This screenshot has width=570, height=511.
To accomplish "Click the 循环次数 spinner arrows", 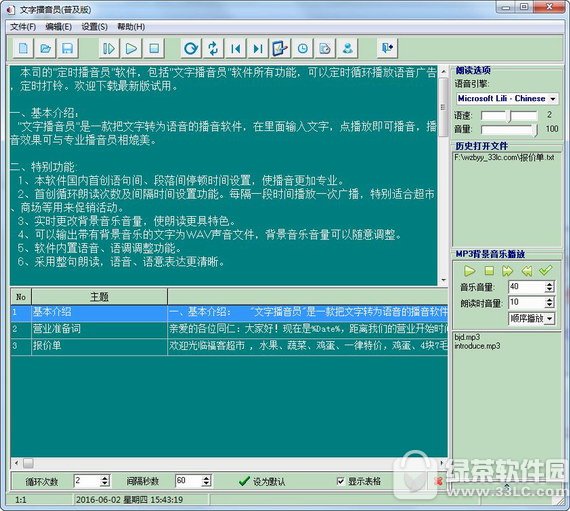I will (x=105, y=481).
